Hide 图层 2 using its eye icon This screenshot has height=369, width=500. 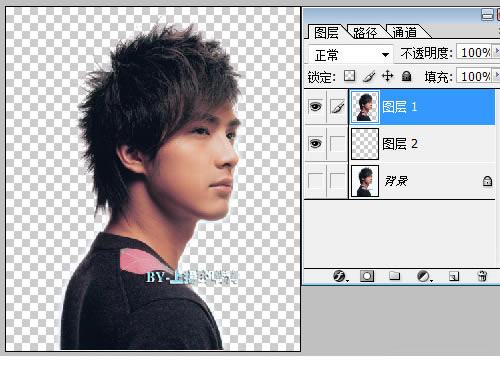[315, 144]
